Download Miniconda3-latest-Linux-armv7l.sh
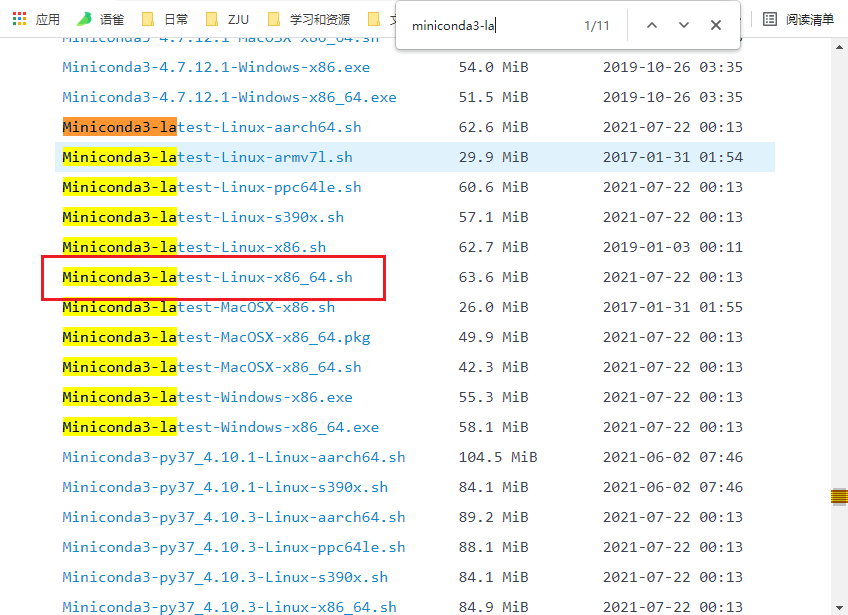This screenshot has width=848, height=615. (x=207, y=157)
